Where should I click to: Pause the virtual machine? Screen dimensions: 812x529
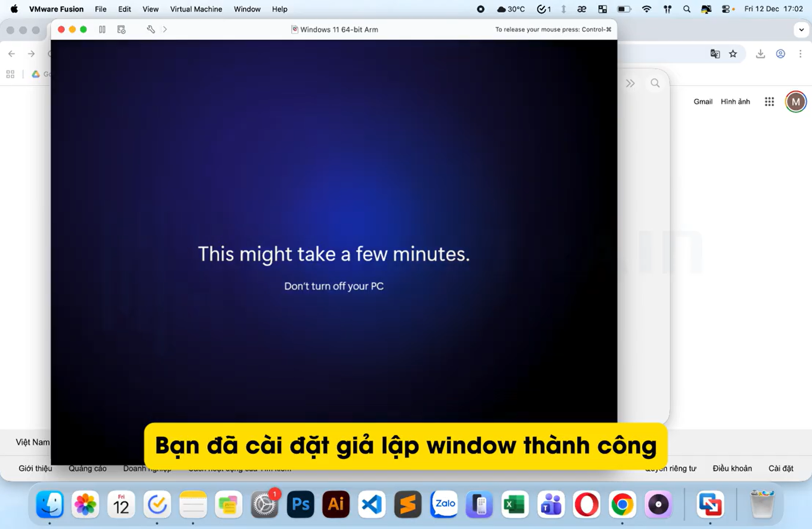tap(102, 29)
